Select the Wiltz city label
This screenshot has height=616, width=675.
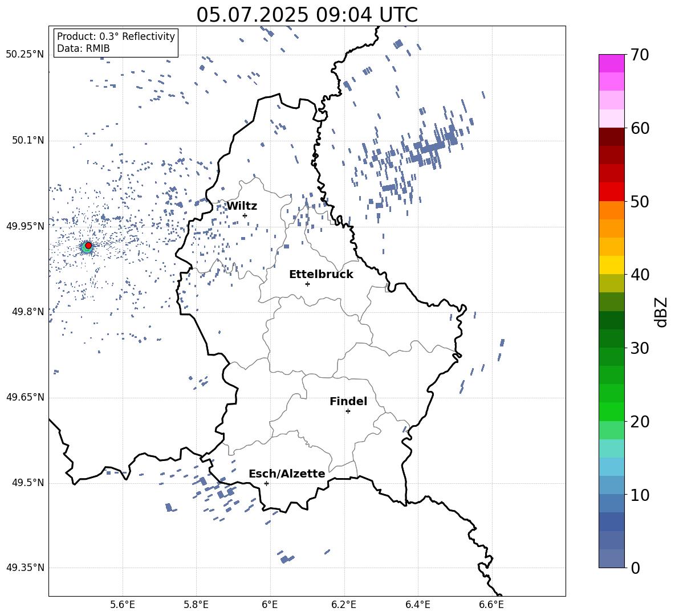(x=242, y=206)
